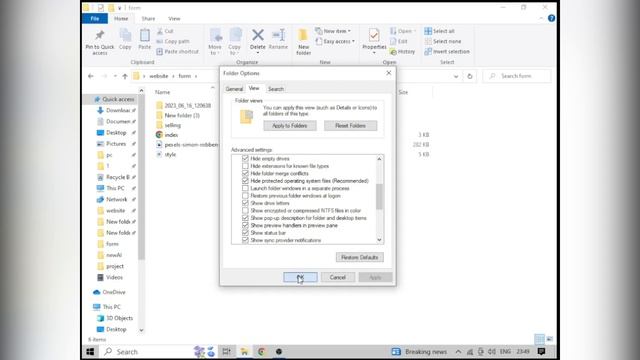The height and width of the screenshot is (360, 640).
Task: Click the Rename icon
Action: coord(278,35)
